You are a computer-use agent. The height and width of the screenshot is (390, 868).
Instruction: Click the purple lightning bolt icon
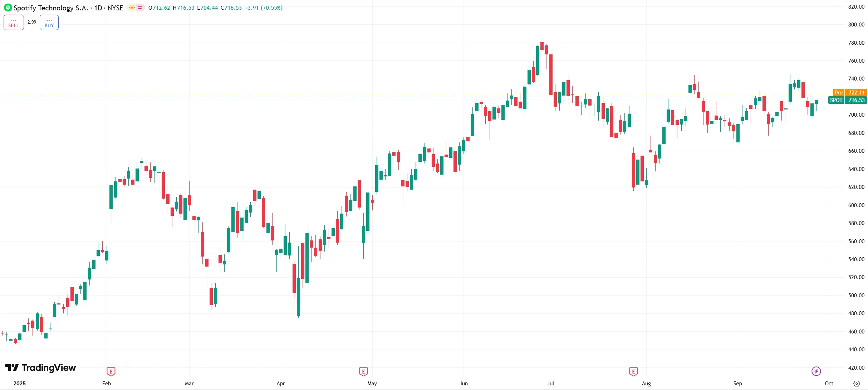coord(816,371)
